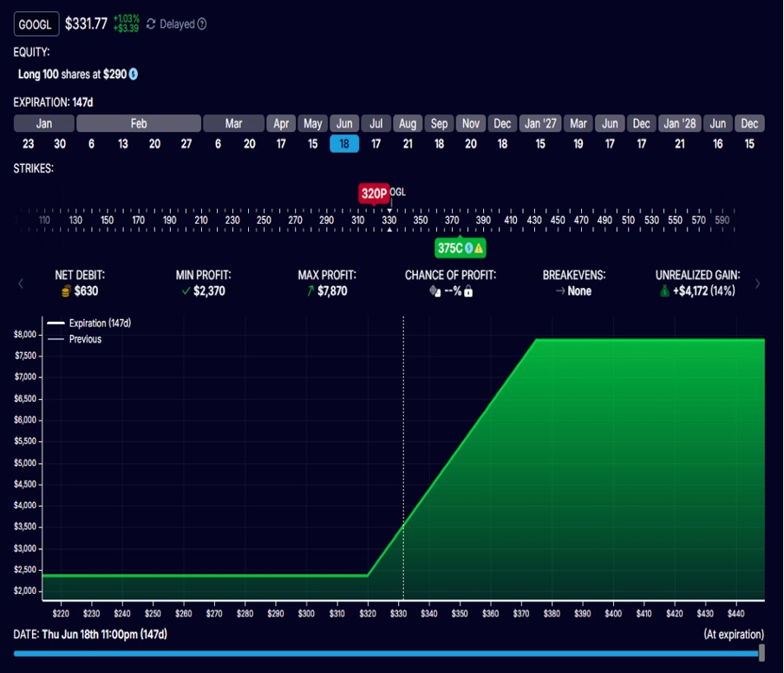Screen dimensions: 784x673
Task: Click the coins icon under Net Debit
Action: tap(66, 291)
